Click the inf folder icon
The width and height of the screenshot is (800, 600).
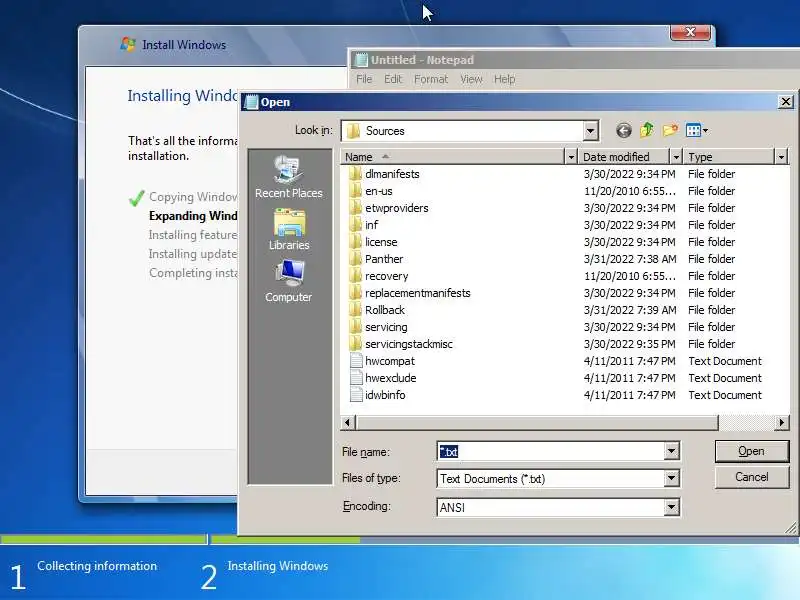[x=356, y=225]
